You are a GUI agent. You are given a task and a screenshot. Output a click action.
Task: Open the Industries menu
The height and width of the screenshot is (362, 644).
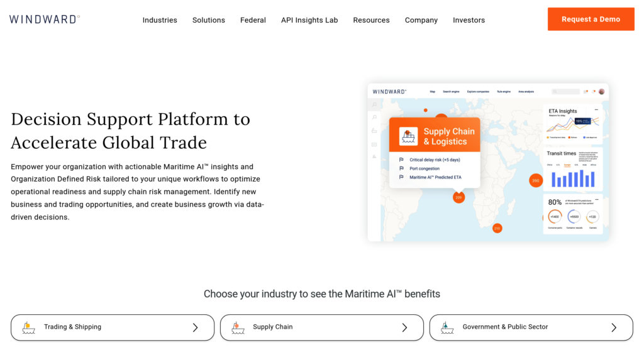point(160,20)
